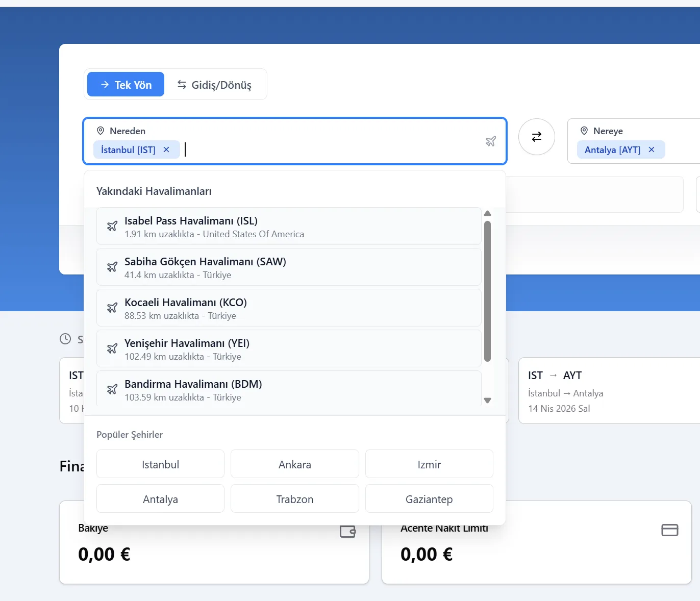Click Ankara under Popüler Şehirler
Viewport: 700px width, 601px height.
tap(294, 464)
